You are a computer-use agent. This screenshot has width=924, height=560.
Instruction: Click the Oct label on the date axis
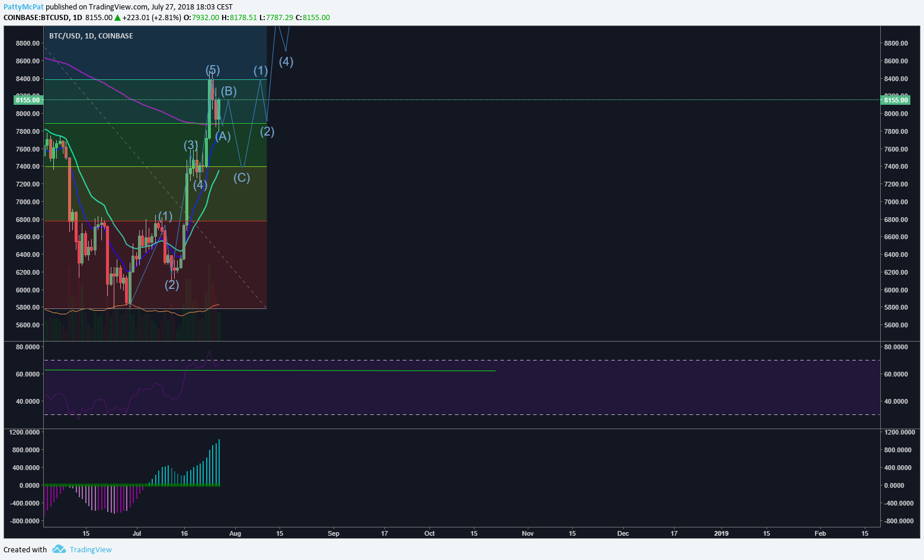pyautogui.click(x=429, y=533)
